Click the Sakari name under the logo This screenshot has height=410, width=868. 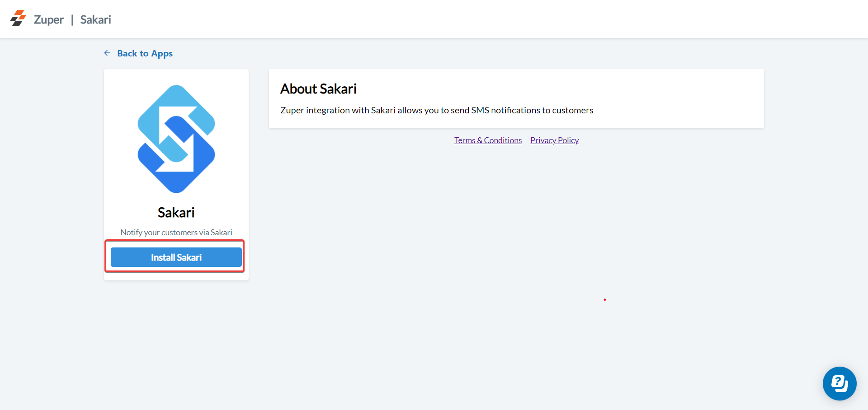176,212
